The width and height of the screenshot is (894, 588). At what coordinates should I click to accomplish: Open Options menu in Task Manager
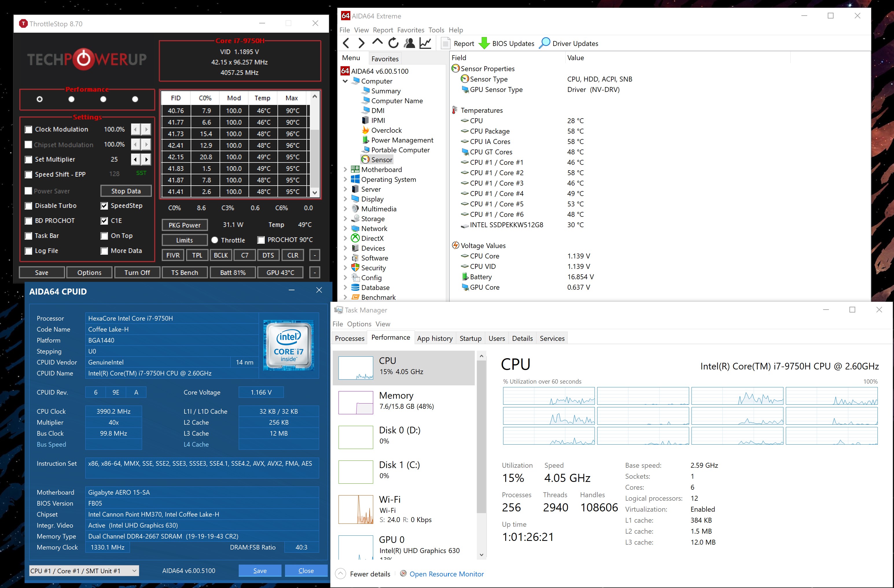tap(359, 324)
